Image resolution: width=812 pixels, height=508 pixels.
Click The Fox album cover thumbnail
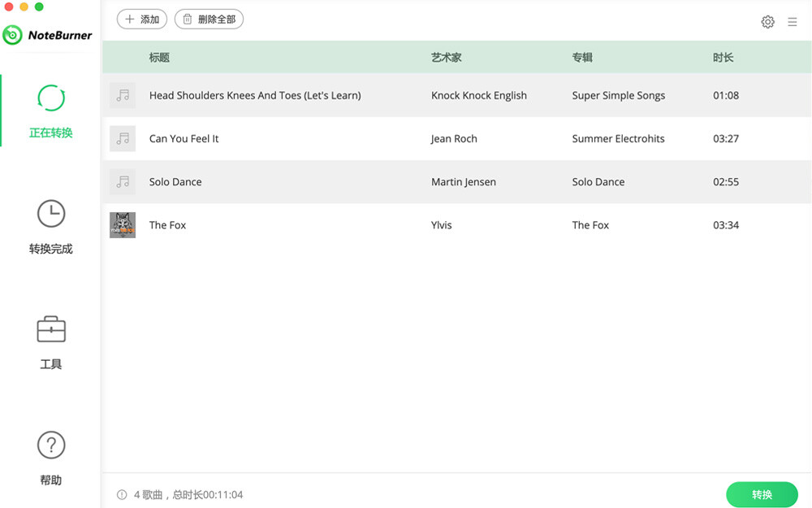click(123, 225)
